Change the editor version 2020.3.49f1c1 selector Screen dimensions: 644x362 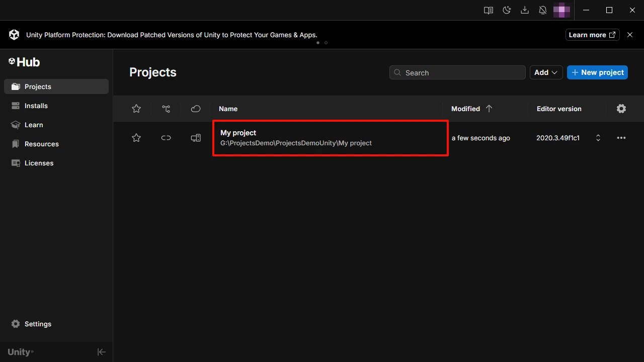569,138
